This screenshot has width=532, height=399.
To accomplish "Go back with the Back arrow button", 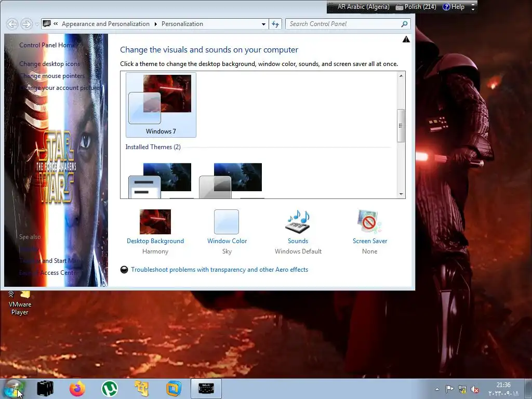I will [12, 24].
